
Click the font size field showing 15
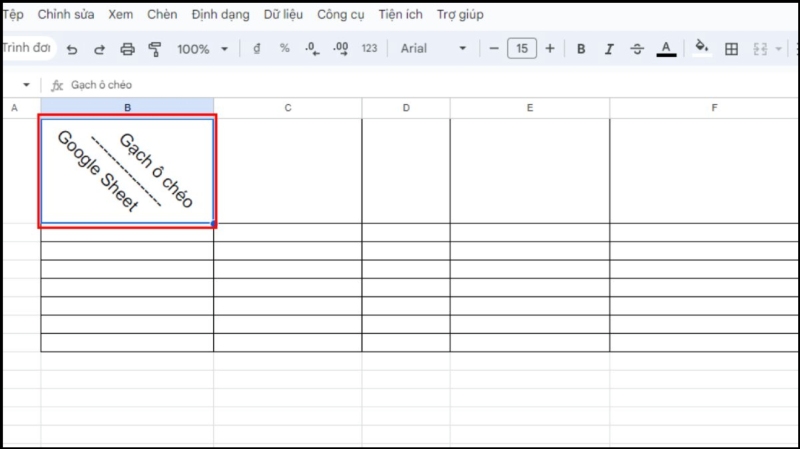[522, 49]
